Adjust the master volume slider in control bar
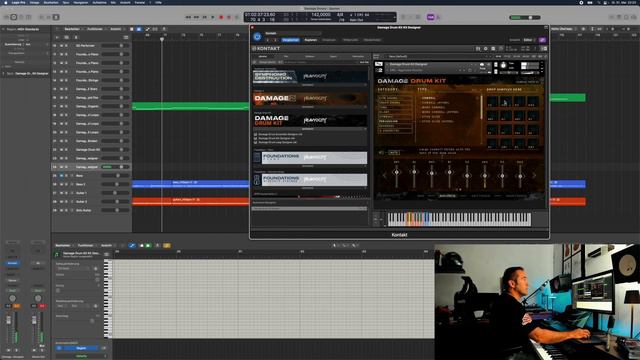 [525, 18]
